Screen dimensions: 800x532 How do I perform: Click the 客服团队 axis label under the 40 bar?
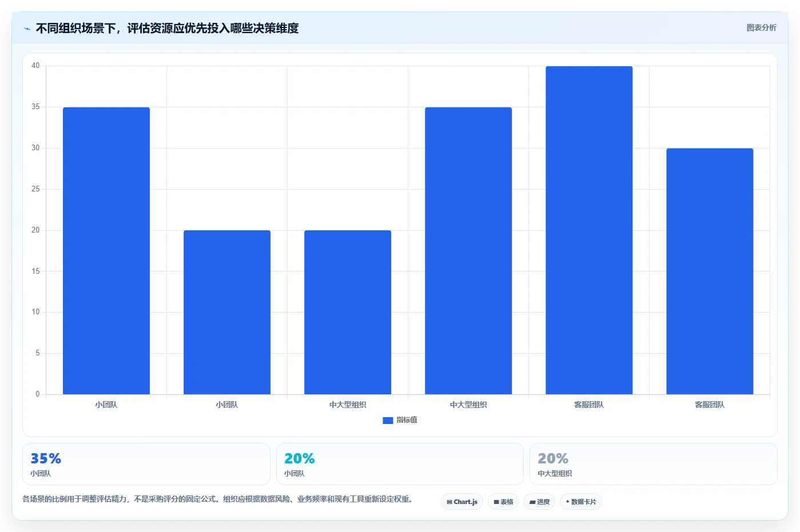(589, 405)
